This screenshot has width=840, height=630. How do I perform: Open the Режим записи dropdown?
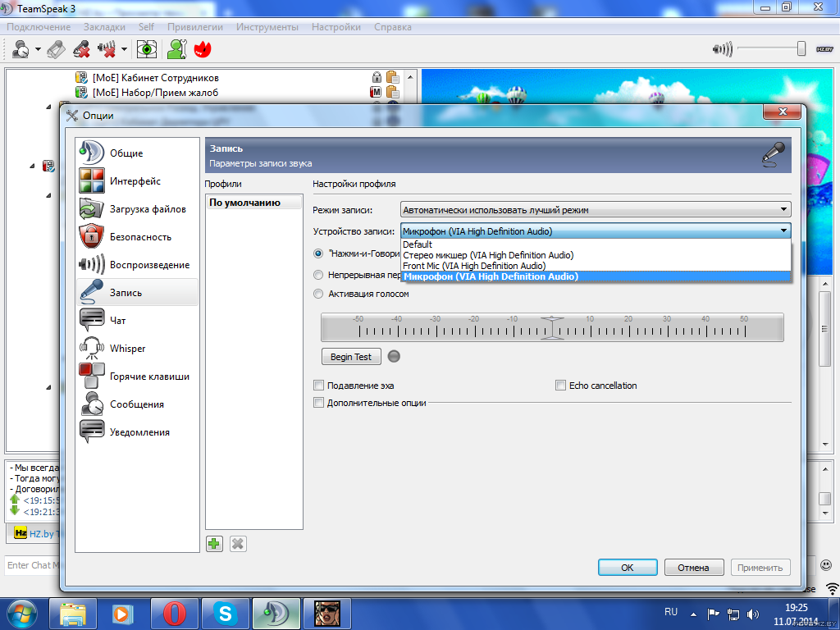click(596, 209)
